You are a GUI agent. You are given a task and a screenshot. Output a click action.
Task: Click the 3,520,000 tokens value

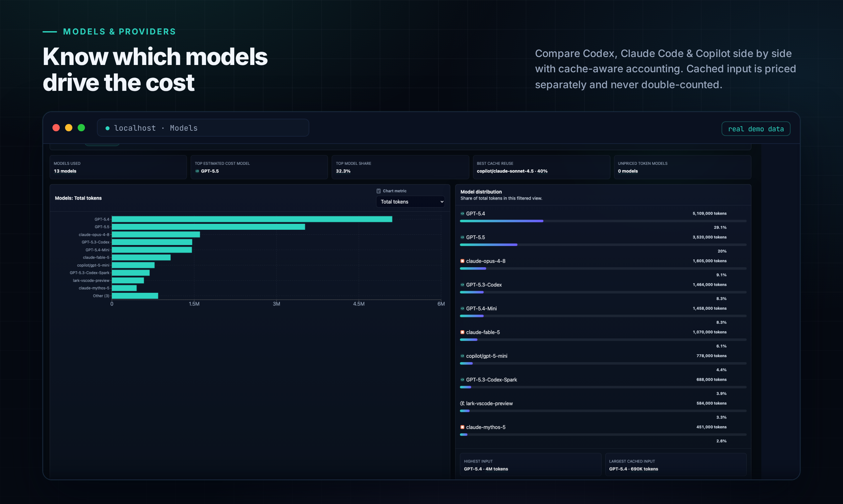(x=709, y=237)
